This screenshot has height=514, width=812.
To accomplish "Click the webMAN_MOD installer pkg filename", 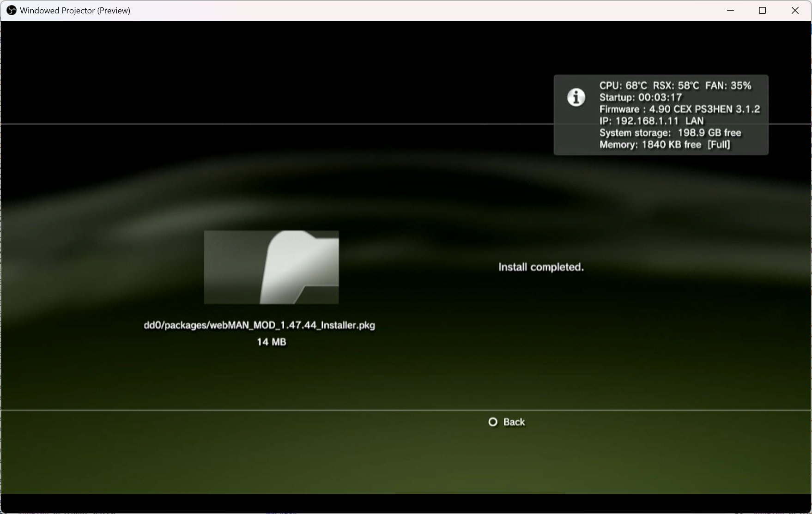I will pos(259,325).
